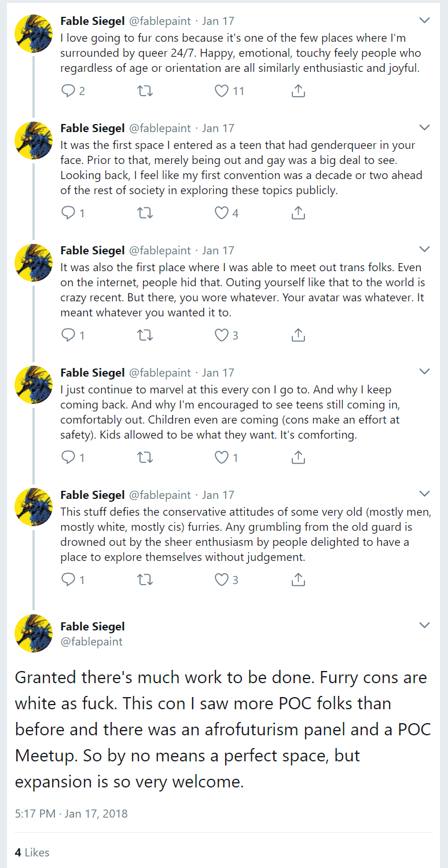Screen dimensions: 448x868
Task: Share the first tweet in the thread
Action: 298,91
